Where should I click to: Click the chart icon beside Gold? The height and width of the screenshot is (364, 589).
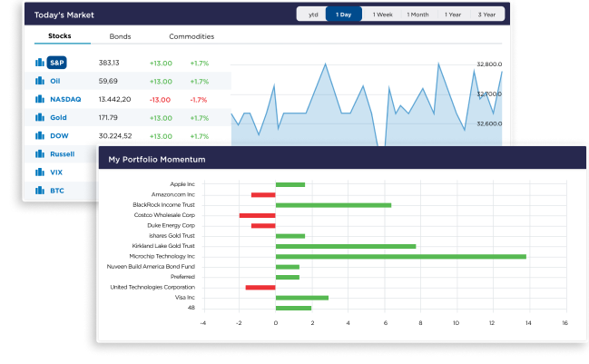39,118
